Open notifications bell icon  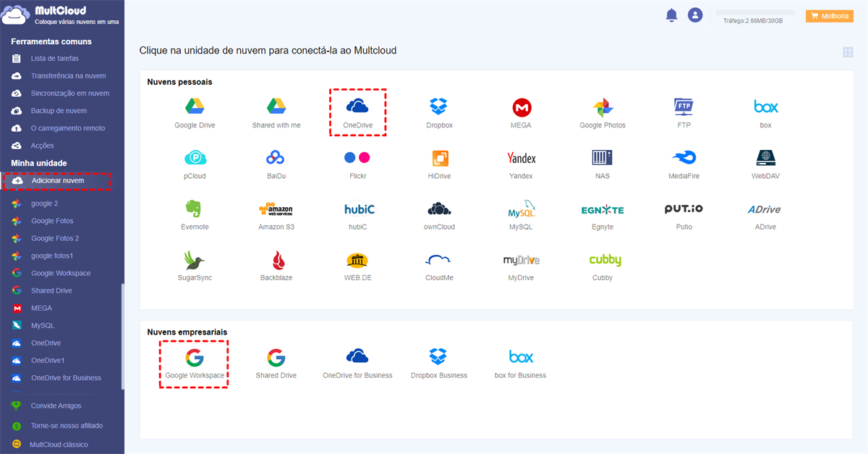click(x=671, y=15)
